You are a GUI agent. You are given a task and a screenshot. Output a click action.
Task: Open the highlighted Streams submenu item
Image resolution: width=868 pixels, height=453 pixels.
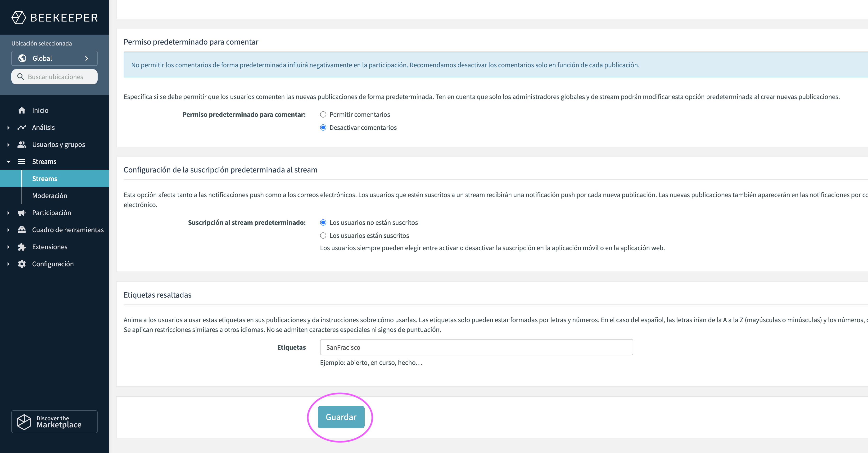tap(54, 179)
